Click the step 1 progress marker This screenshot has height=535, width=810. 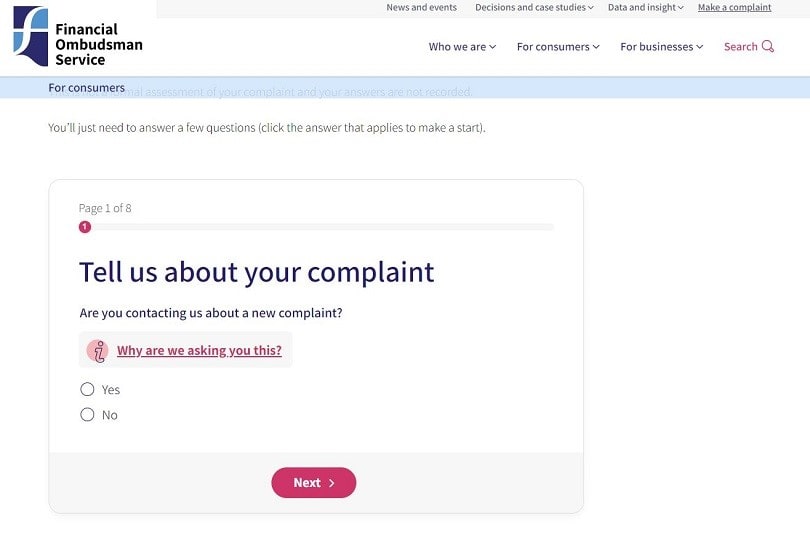click(x=85, y=227)
